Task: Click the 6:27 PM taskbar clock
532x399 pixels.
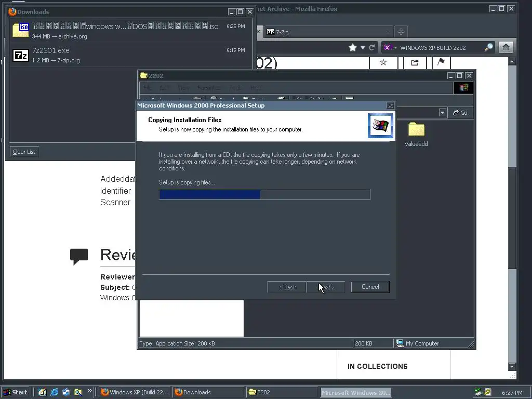Action: tap(512, 393)
